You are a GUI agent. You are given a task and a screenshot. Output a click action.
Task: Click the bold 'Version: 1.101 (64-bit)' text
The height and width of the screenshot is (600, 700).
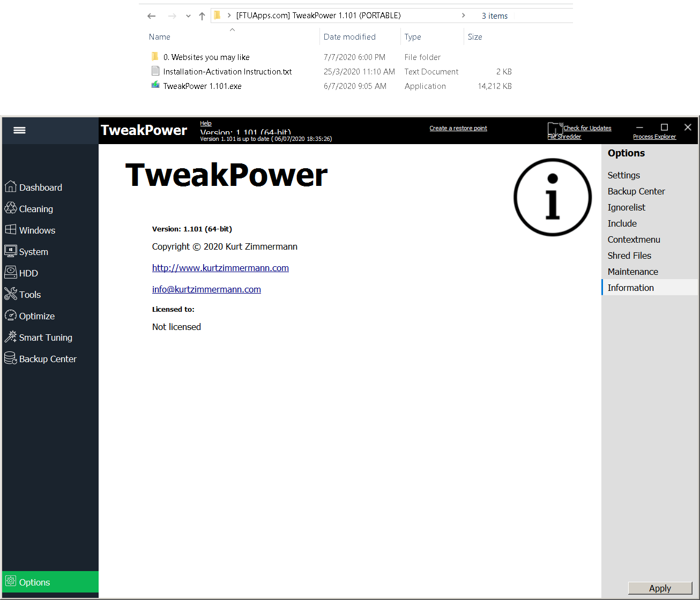pos(192,229)
